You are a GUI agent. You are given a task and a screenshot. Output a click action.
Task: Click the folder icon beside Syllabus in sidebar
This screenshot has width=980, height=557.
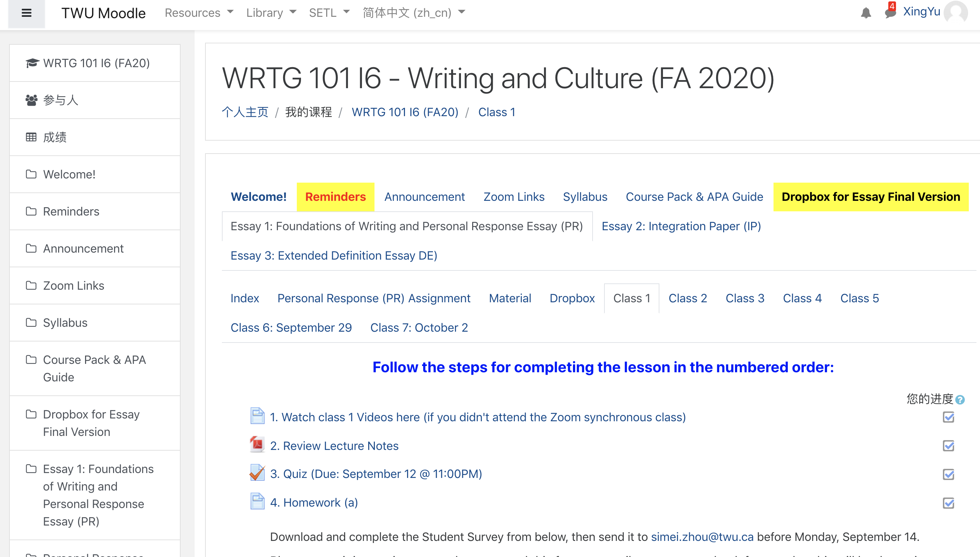[x=31, y=323]
